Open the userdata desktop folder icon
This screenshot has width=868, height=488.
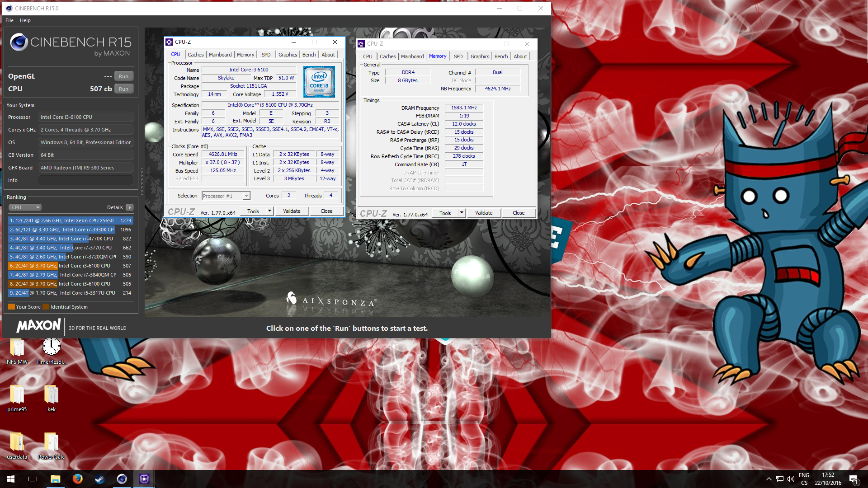[x=17, y=446]
